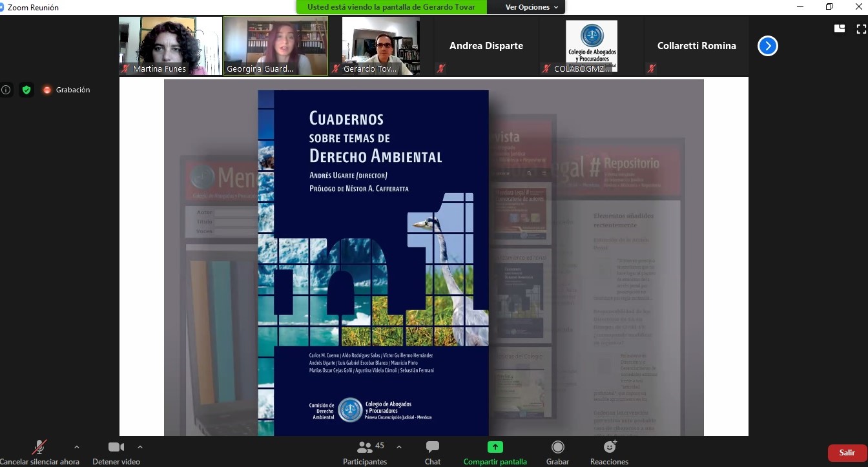The width and height of the screenshot is (868, 467).
Task: Toggle recording with Grabar button
Action: [x=557, y=447]
